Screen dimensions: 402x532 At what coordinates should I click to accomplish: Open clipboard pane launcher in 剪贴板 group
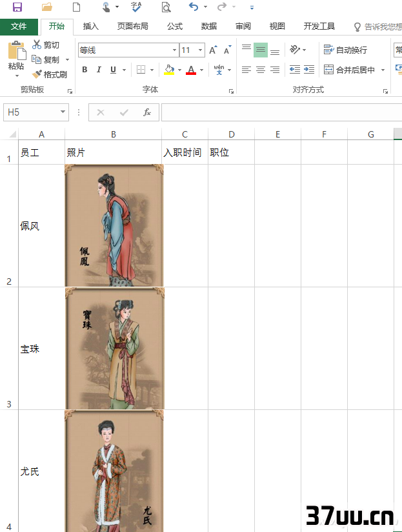point(70,91)
